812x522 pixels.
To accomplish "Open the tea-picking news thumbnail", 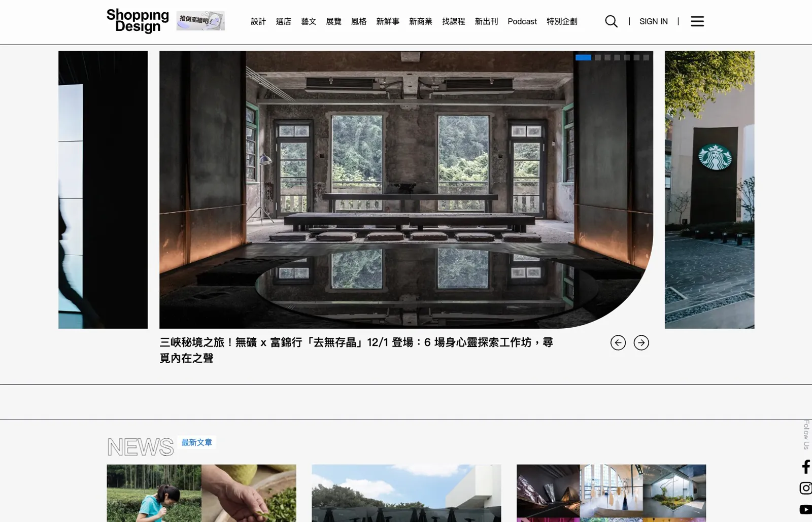I will tap(201, 493).
